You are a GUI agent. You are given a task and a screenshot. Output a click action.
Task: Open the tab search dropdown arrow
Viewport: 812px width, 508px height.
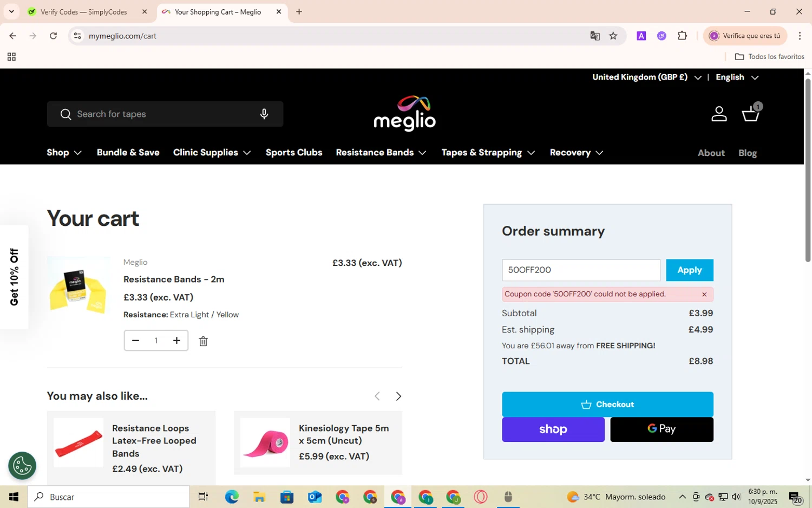click(11, 11)
